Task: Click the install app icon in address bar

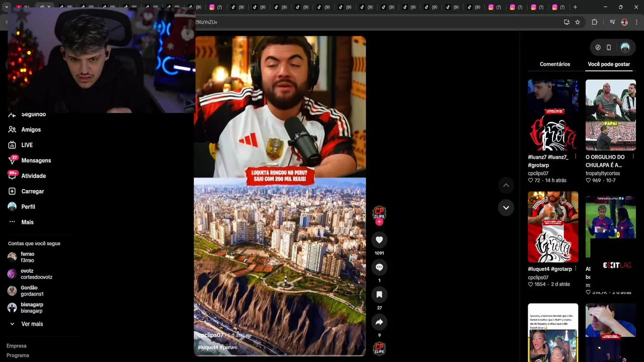Action: [x=567, y=22]
